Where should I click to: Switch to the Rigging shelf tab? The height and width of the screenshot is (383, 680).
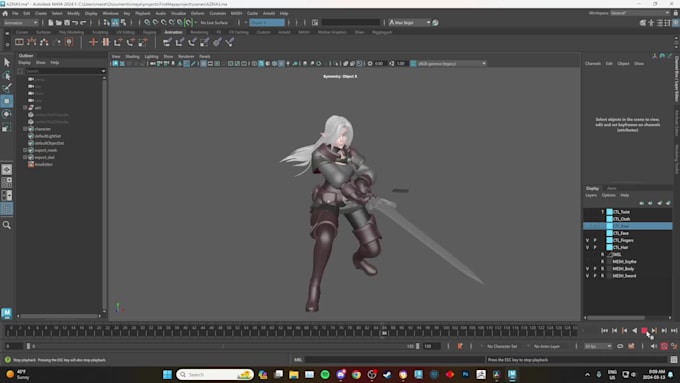coord(149,32)
